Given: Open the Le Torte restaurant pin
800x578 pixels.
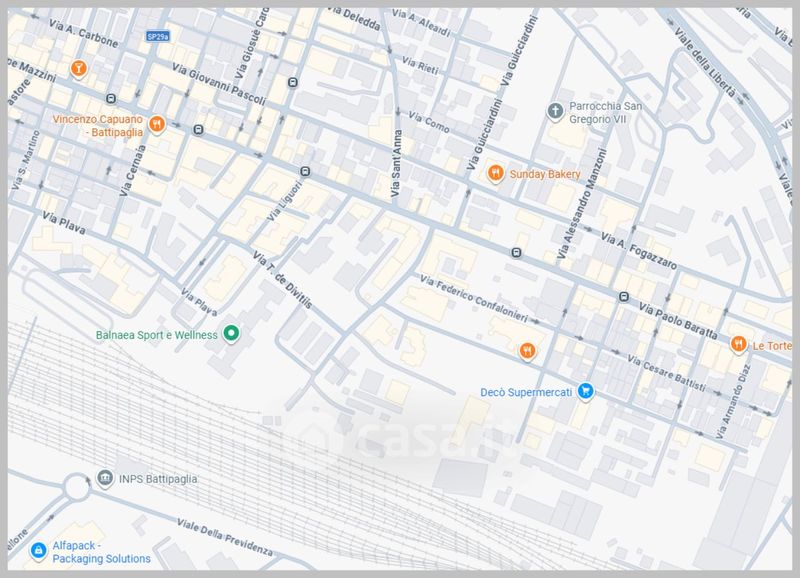Looking at the screenshot, I should coord(738,344).
